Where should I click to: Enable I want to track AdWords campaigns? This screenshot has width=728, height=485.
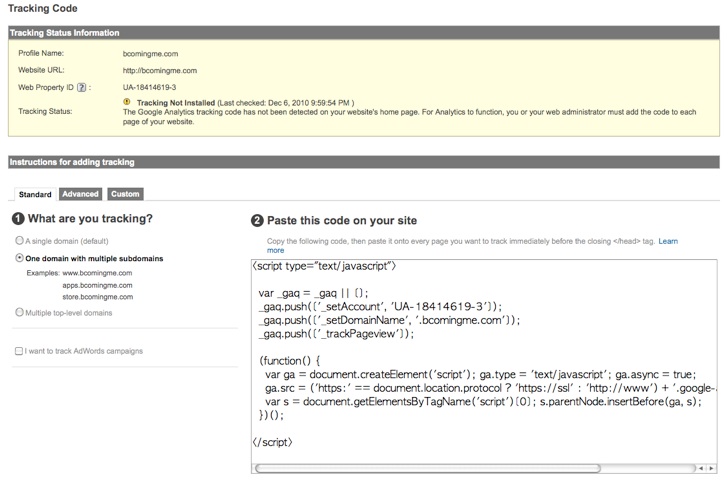(x=19, y=351)
